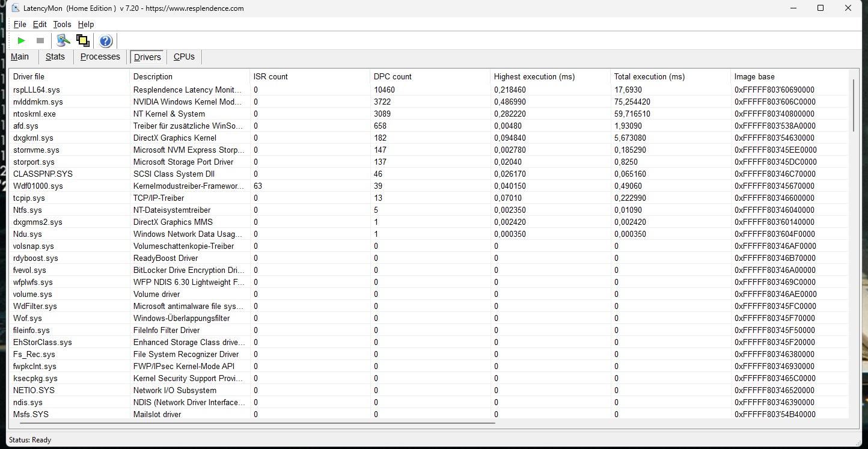Select the volsnap.sys driver row

[429, 246]
